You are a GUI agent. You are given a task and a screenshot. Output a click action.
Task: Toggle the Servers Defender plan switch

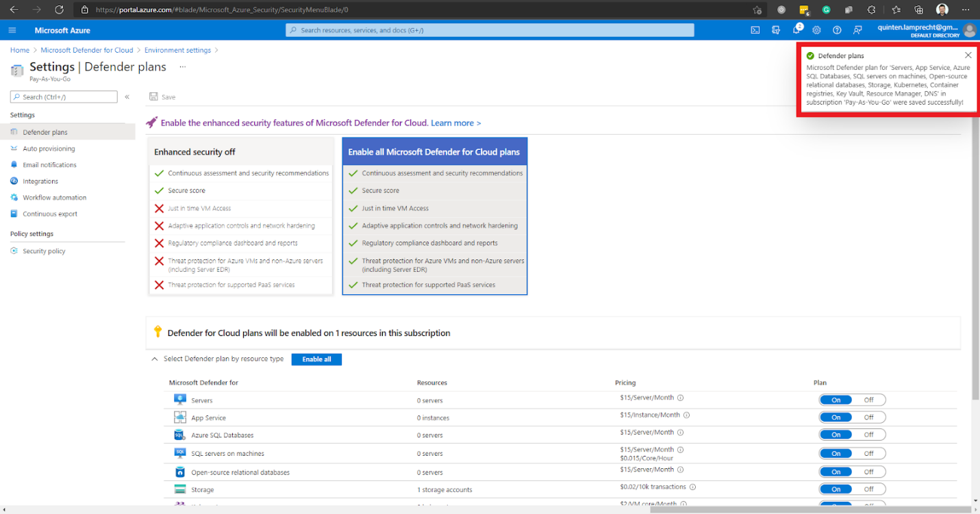tap(852, 400)
